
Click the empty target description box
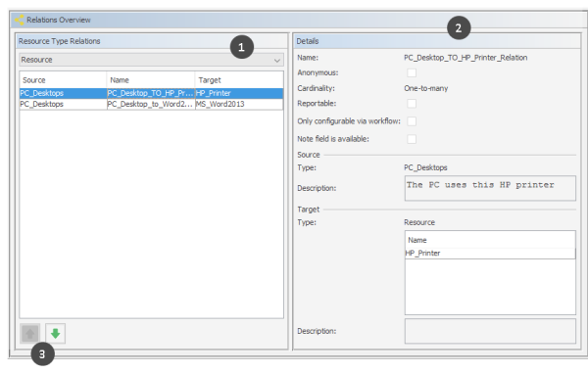coord(490,331)
